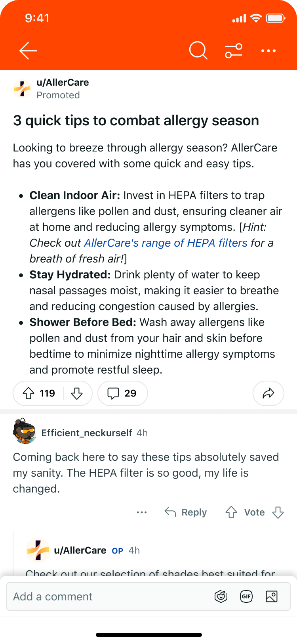
Task: Tap the Efficient_neckurself username
Action: point(87,433)
